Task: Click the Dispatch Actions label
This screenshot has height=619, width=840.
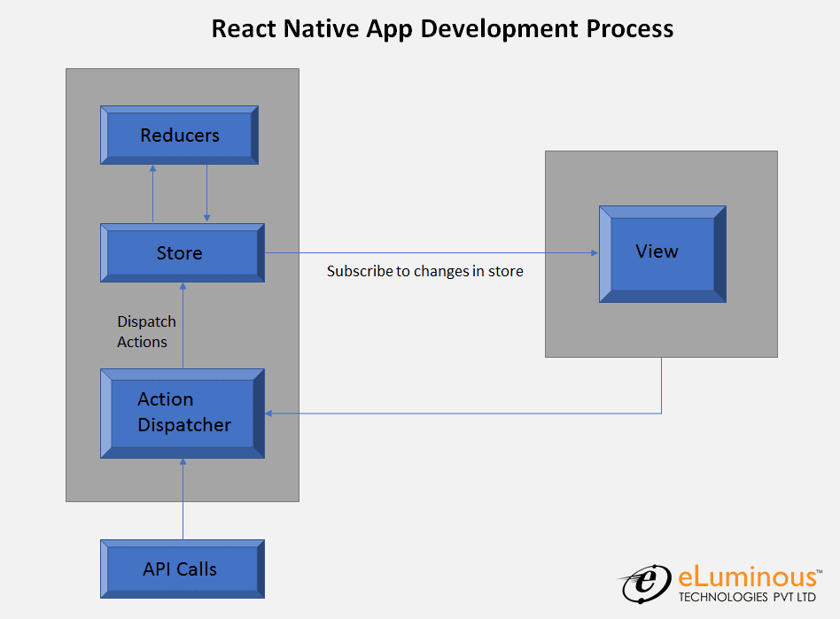Action: point(145,331)
